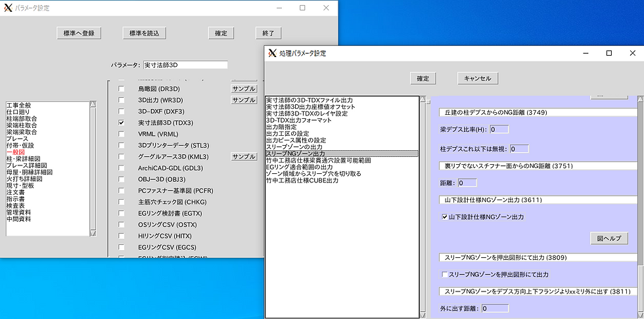
Task: Enable スリーブNGゾーンを押出図形にて出力
Action: point(444,274)
